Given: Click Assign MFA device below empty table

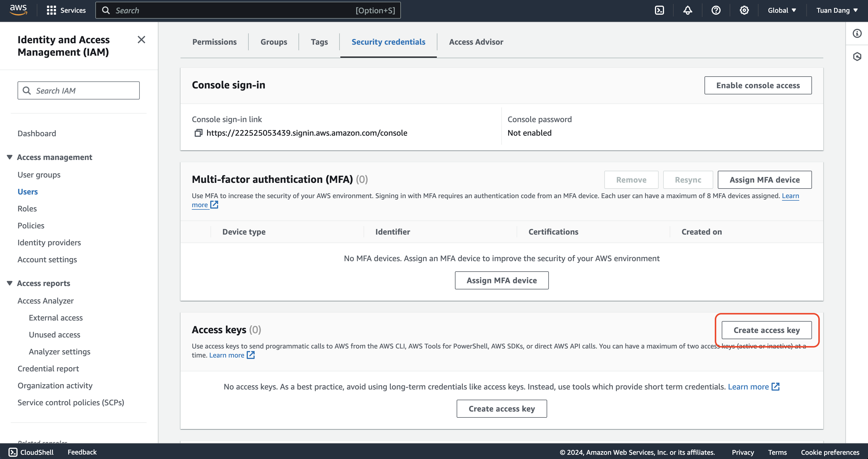Looking at the screenshot, I should [501, 280].
